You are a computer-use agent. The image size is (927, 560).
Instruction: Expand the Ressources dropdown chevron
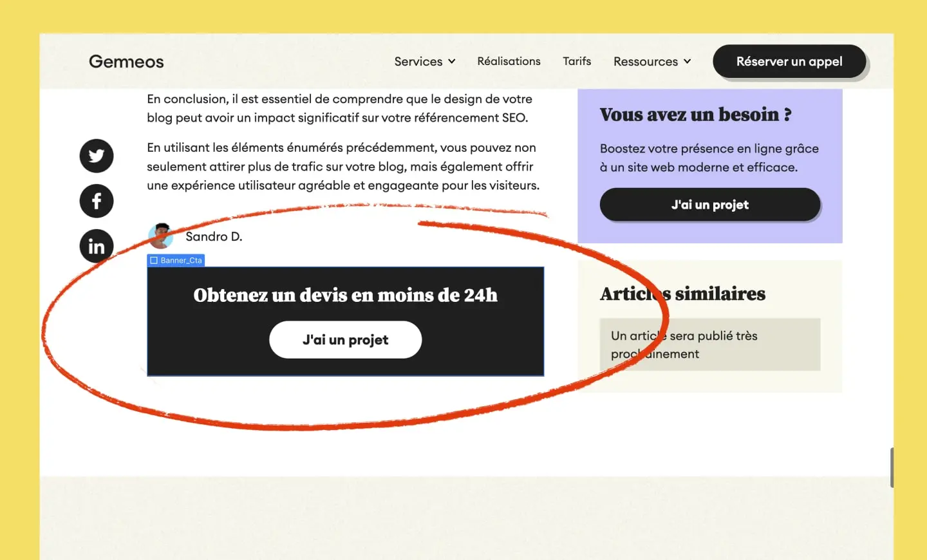[687, 62]
